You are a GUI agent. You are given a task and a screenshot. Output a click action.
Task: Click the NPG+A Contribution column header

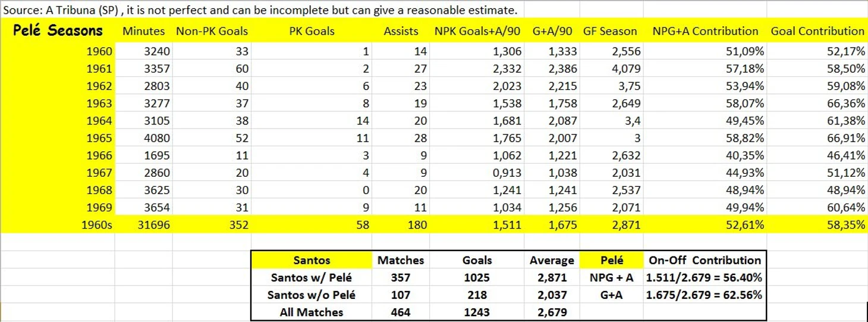705,32
